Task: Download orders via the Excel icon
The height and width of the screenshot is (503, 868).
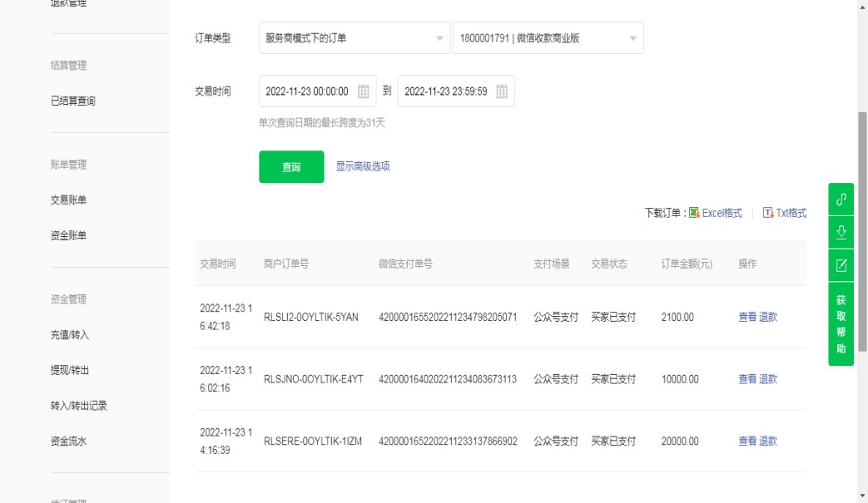Action: 694,213
